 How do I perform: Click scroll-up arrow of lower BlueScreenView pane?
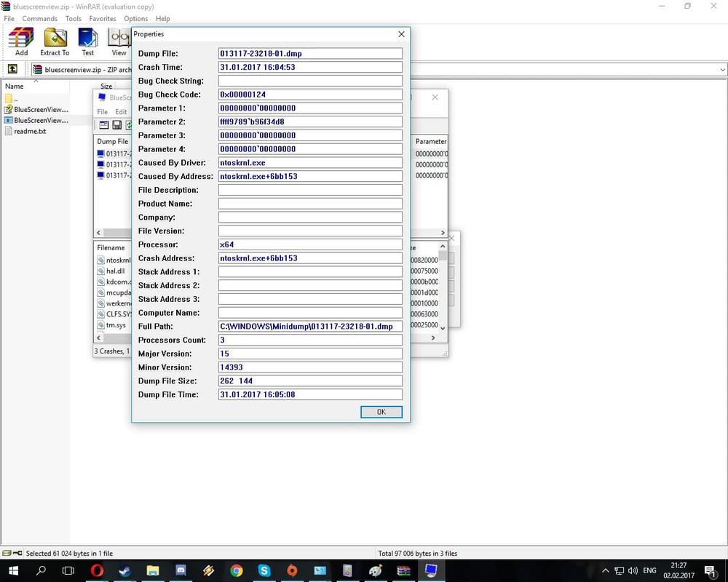[x=443, y=246]
